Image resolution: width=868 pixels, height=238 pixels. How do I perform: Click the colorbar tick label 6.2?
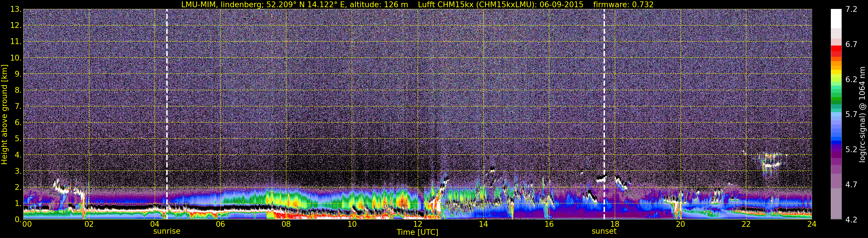tap(851, 80)
